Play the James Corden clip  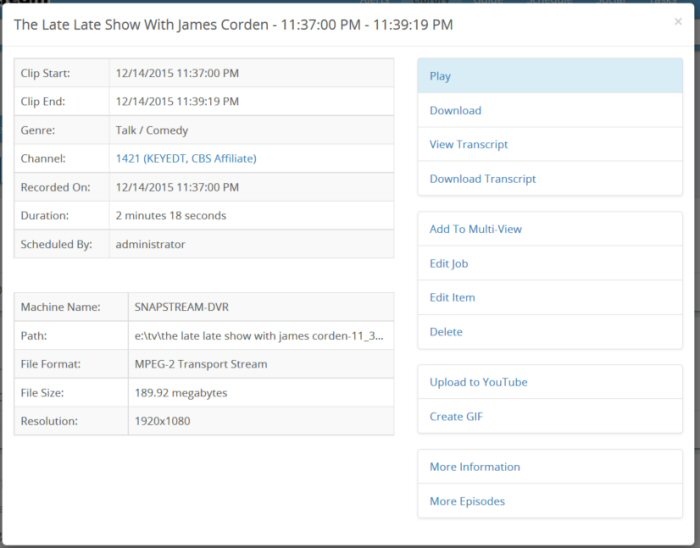coord(550,76)
